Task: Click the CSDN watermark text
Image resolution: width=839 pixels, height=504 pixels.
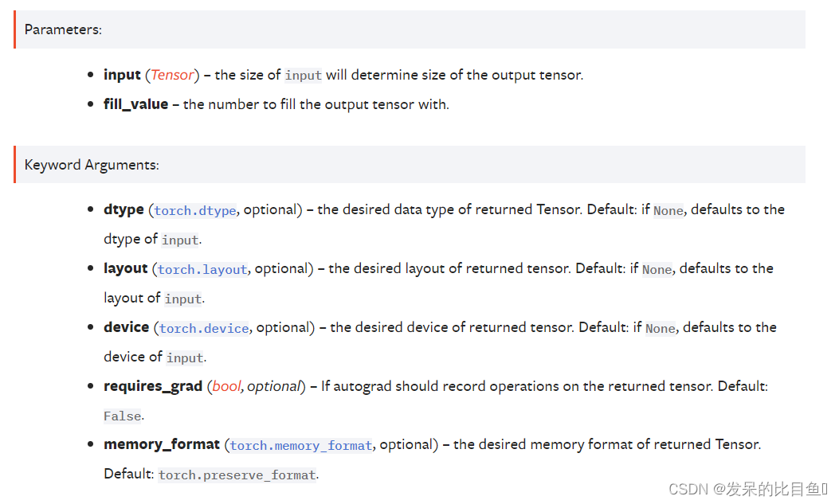Action: 747,489
